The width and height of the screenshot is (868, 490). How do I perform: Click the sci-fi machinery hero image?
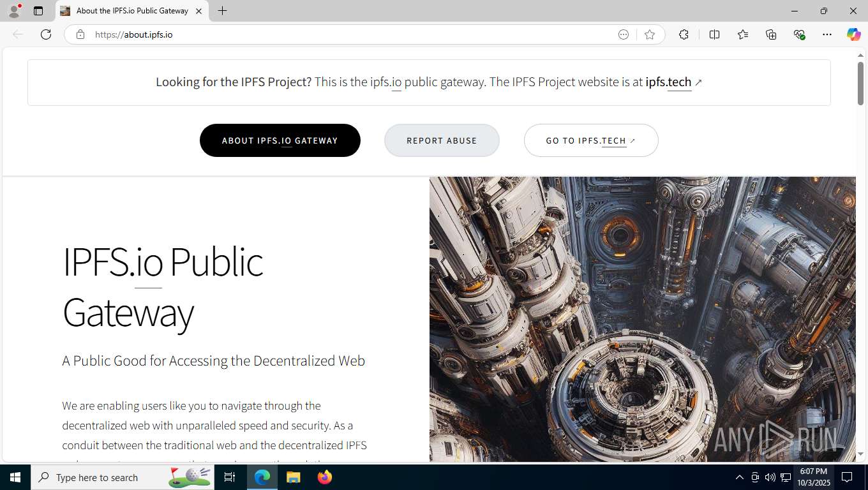(643, 319)
